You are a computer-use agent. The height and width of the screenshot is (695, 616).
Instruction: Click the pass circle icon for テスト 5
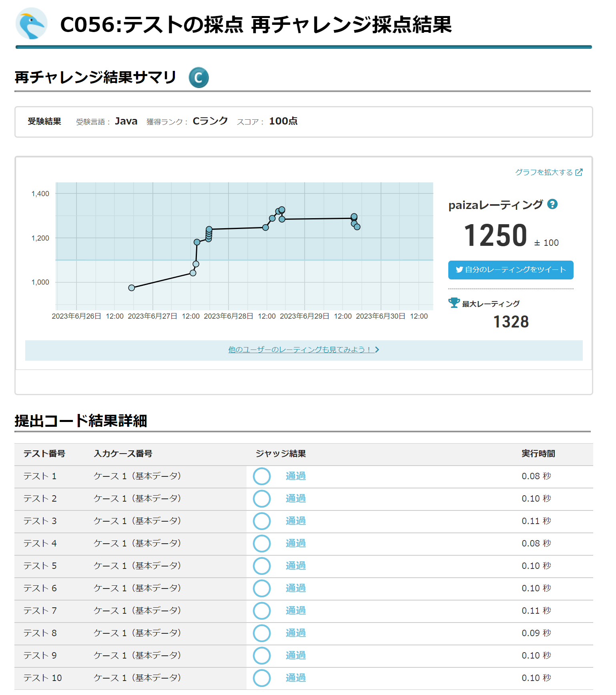(262, 566)
